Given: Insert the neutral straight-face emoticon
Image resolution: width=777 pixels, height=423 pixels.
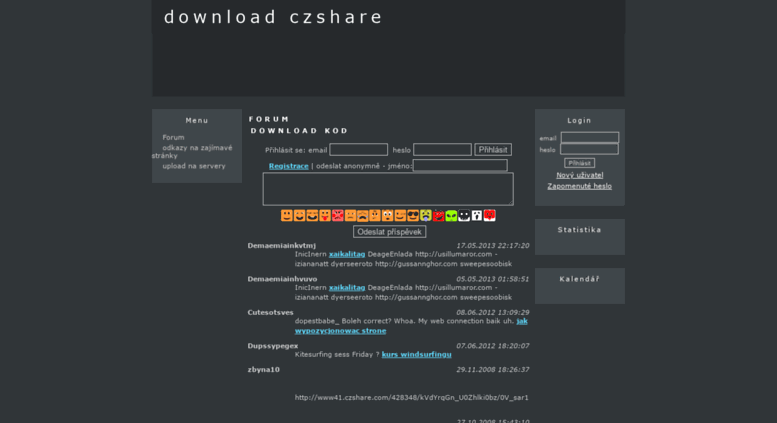Looking at the screenshot, I should click(350, 215).
